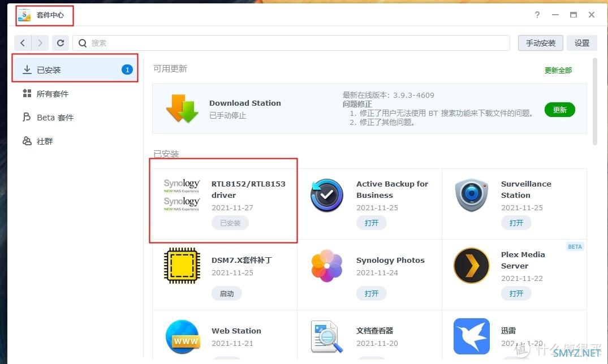Click the Beta 套件 icon
Screen dimensions: 608x364
click(27, 117)
